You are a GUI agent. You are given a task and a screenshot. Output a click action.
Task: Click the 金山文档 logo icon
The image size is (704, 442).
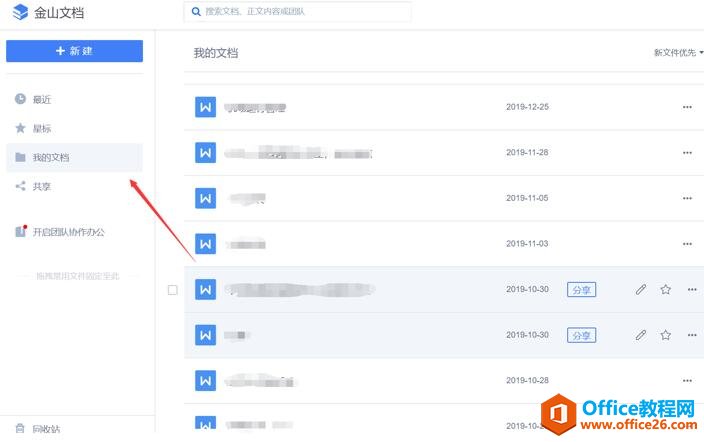[20, 13]
